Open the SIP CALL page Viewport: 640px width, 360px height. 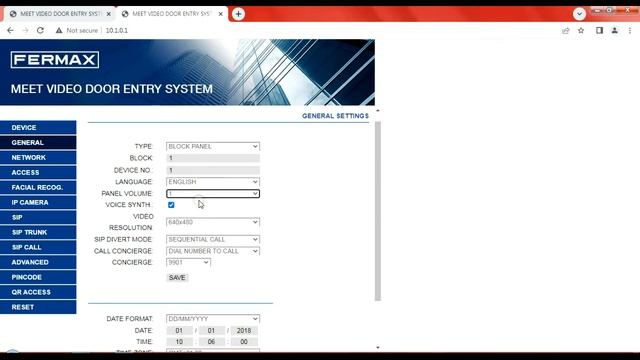click(38, 247)
